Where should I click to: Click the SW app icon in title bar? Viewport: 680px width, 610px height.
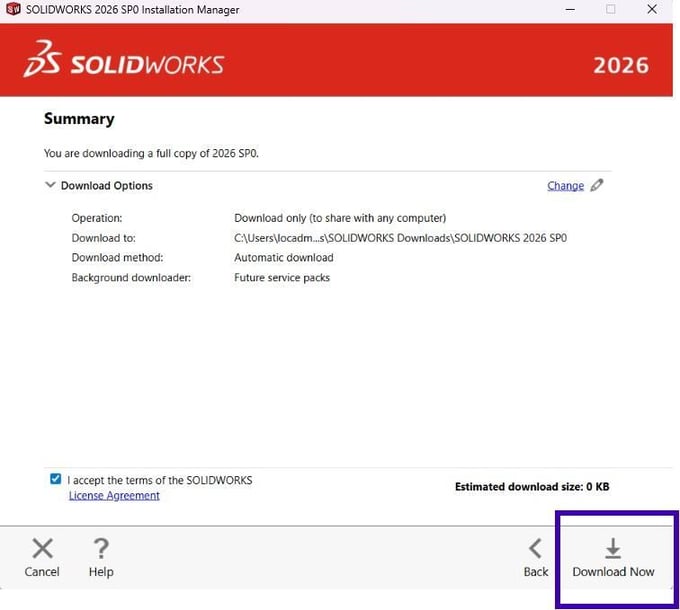[x=13, y=9]
